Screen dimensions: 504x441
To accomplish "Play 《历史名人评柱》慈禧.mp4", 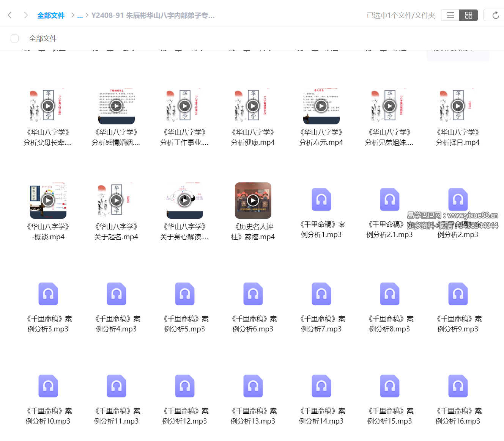I will pyautogui.click(x=253, y=200).
